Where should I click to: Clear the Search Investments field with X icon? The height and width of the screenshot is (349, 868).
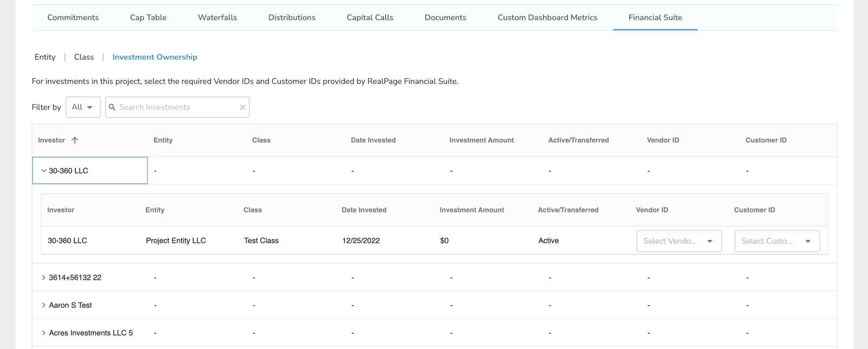click(242, 107)
